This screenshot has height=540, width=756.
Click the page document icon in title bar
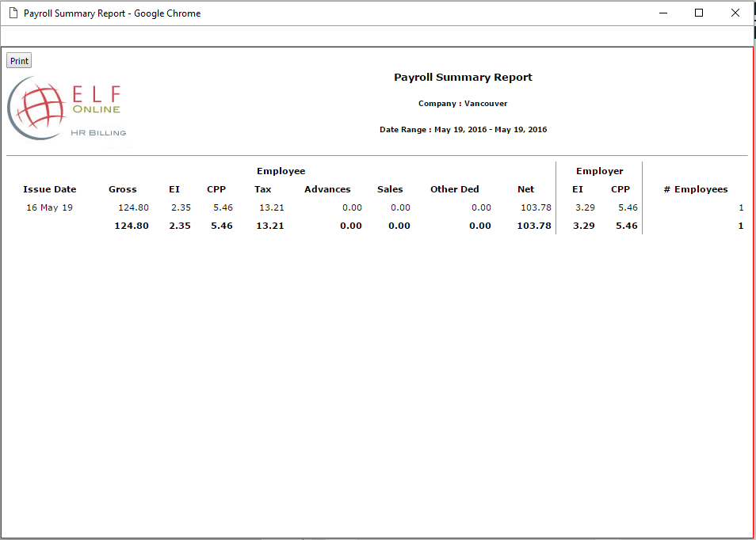click(13, 13)
